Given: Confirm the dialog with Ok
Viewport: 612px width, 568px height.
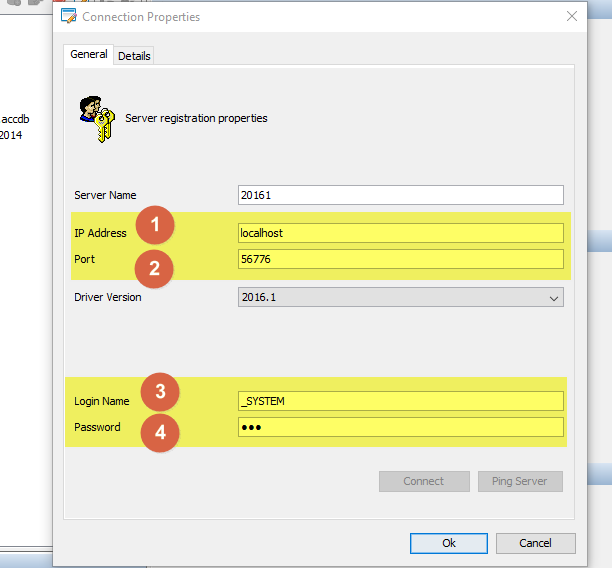Looking at the screenshot, I should pyautogui.click(x=449, y=543).
